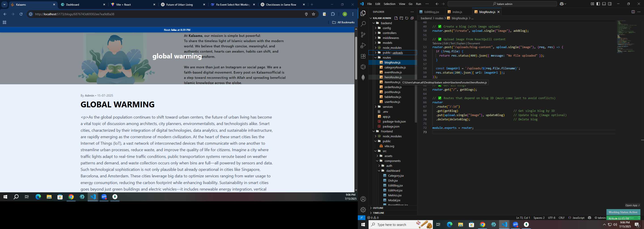
Task: Open the Selection menu in VS Code
Action: coord(390,4)
